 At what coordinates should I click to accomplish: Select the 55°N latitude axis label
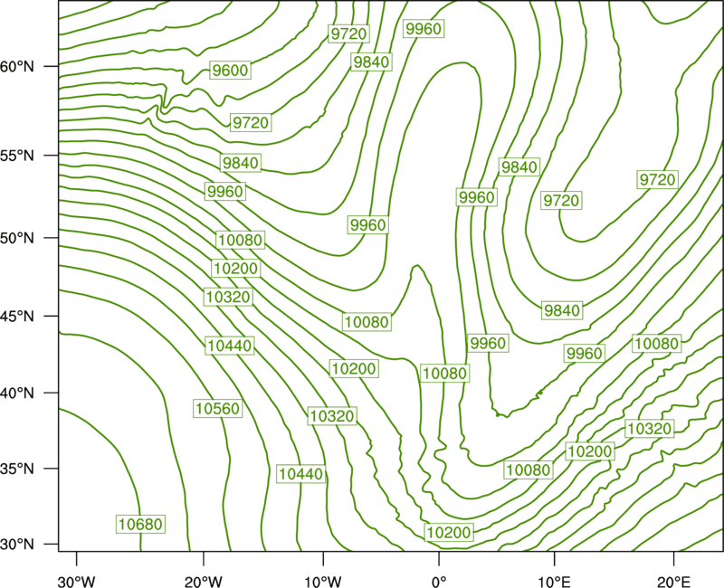(x=16, y=156)
